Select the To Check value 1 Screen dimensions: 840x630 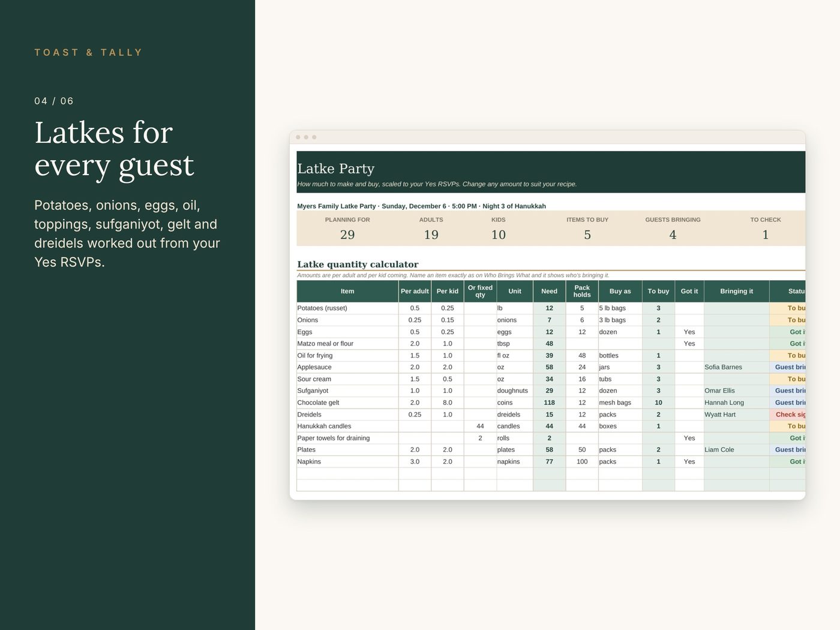click(x=766, y=235)
